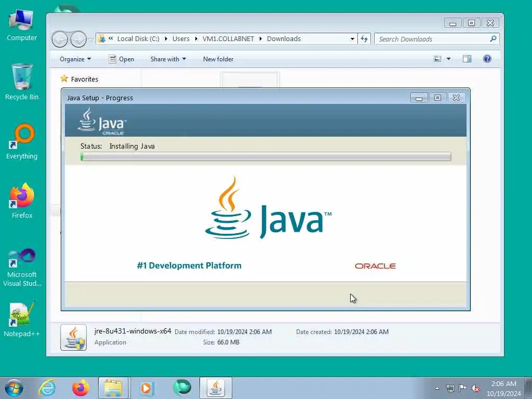Click the jre-8u431 file icon in details pane
Image resolution: width=532 pixels, height=399 pixels.
click(74, 337)
